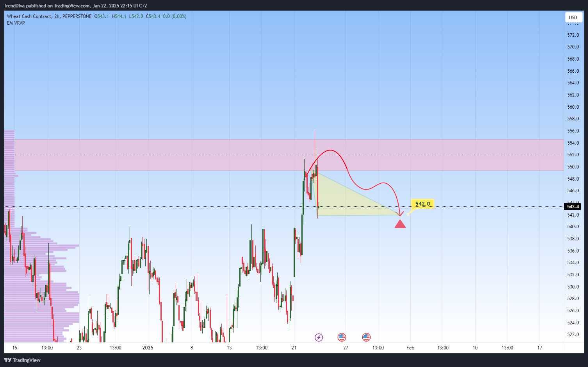Viewport: 588px width, 367px height.
Task: Click the 572.0 price axis label
Action: tap(573, 35)
